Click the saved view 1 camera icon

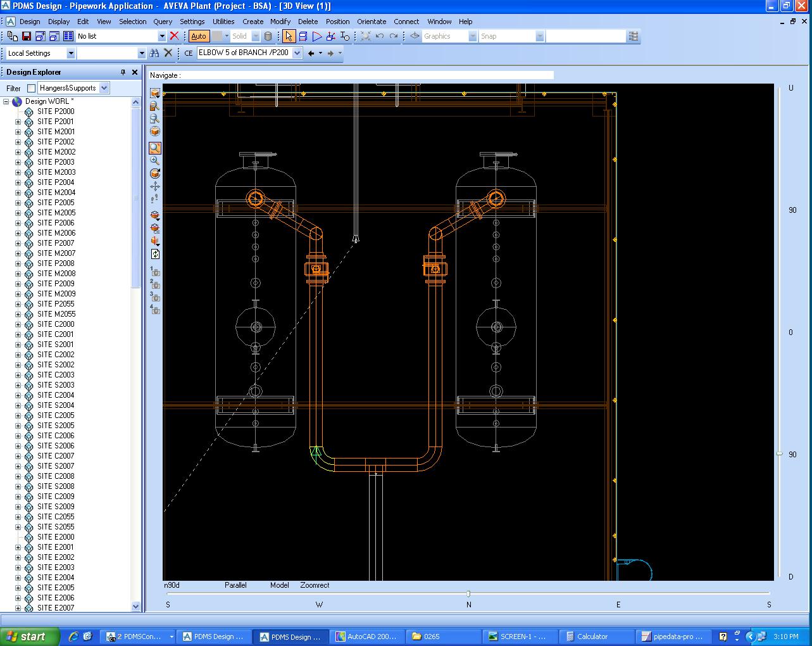[x=155, y=272]
